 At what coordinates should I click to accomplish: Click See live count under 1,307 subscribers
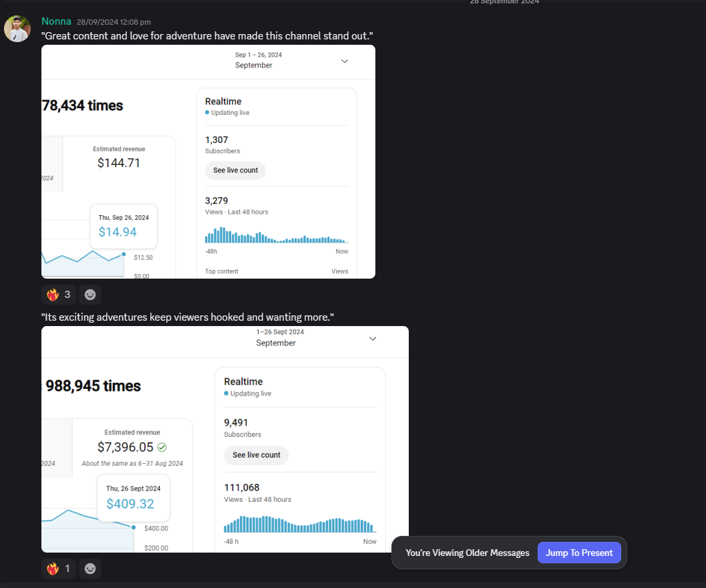point(236,170)
